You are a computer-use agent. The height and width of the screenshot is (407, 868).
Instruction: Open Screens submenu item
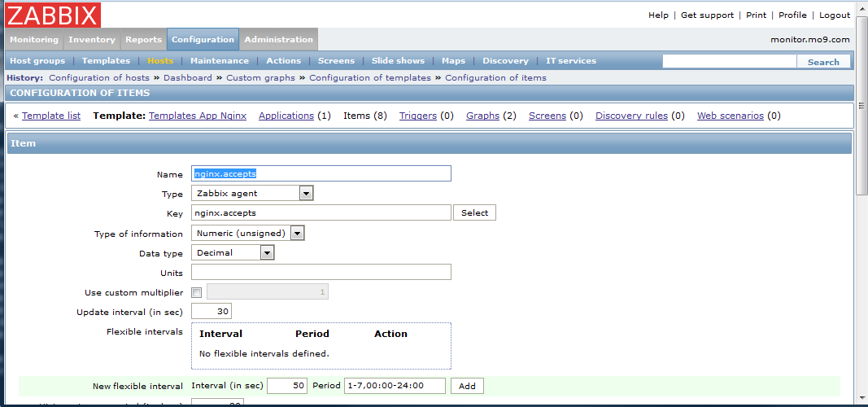tap(336, 61)
